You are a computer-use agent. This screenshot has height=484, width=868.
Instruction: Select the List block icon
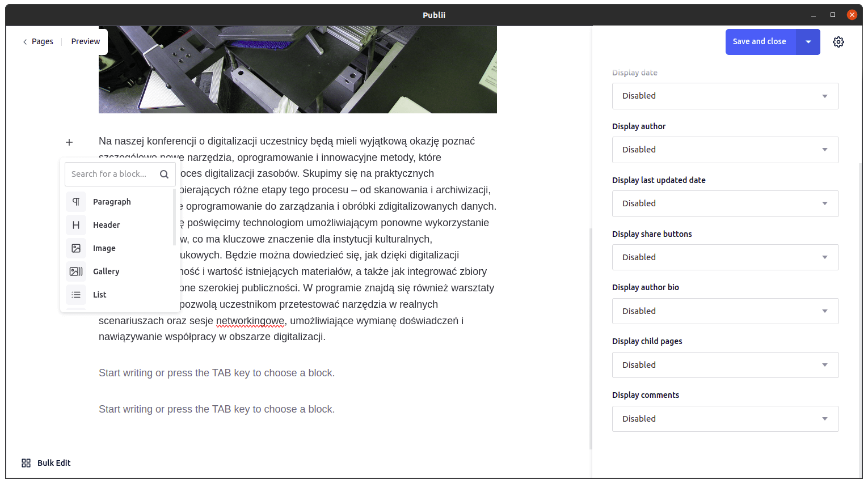point(76,295)
